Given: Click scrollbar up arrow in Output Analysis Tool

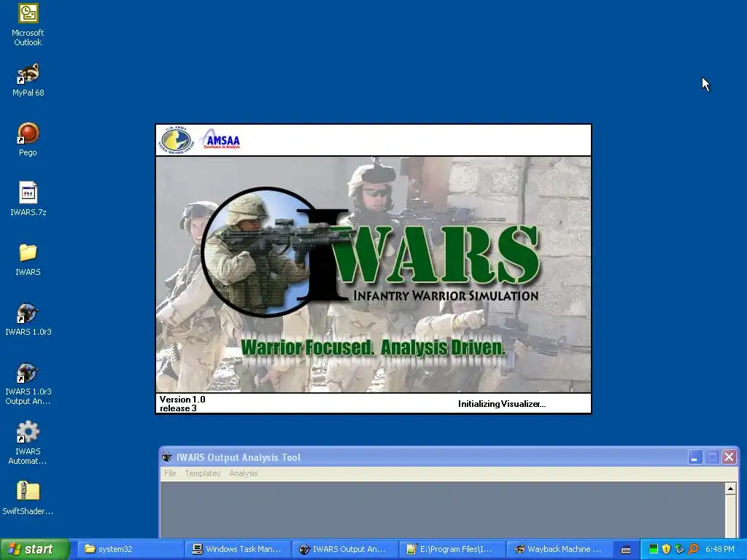Looking at the screenshot, I should pyautogui.click(x=730, y=489).
